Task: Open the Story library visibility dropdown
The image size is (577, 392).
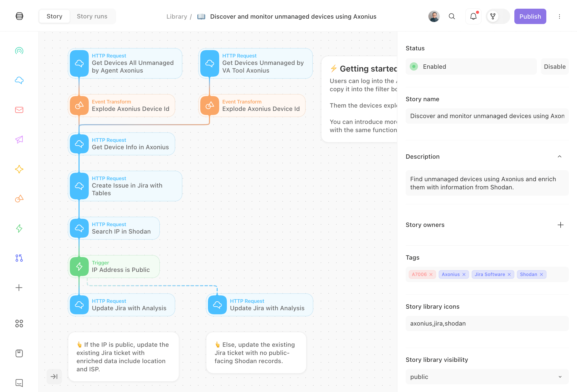Action: (x=487, y=377)
